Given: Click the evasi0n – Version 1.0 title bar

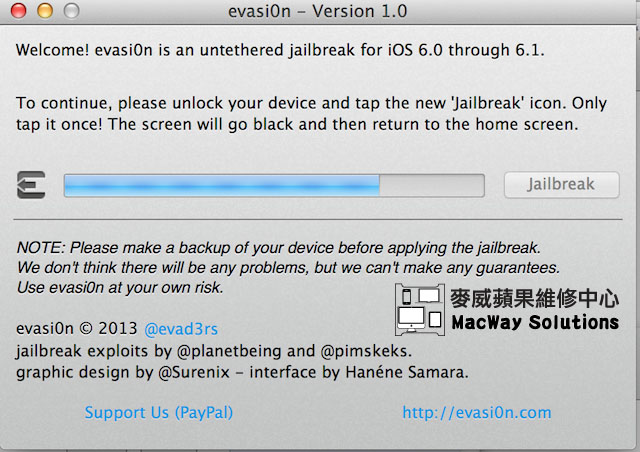Looking at the screenshot, I should (318, 11).
